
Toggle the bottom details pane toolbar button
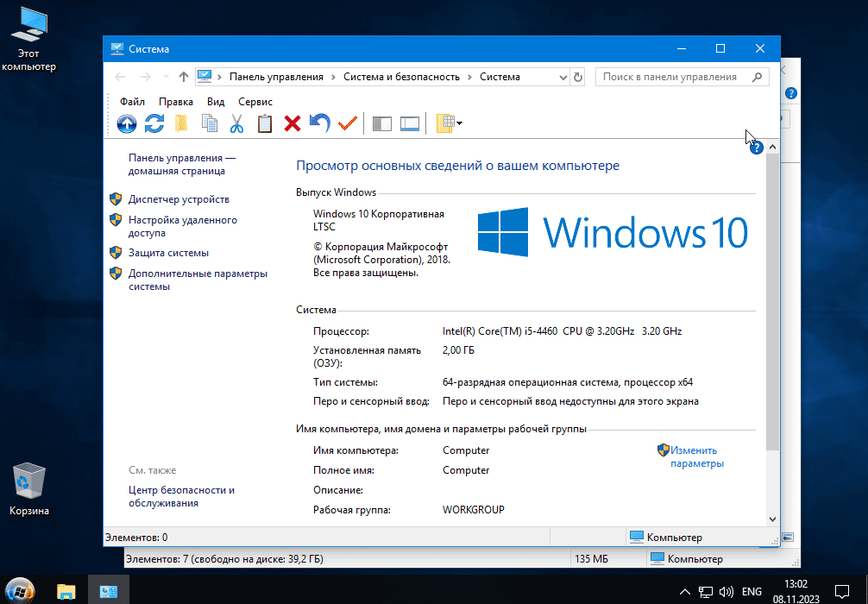pos(410,123)
